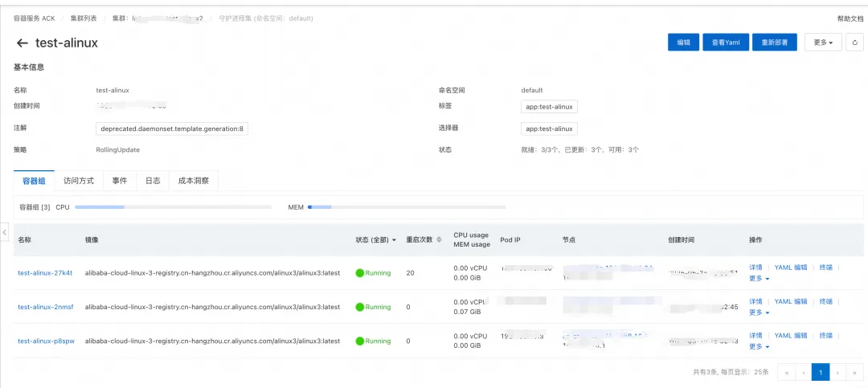This screenshot has width=868, height=388.
Task: Expand 更多 for test-alinux-27k4t row
Action: 759,279
